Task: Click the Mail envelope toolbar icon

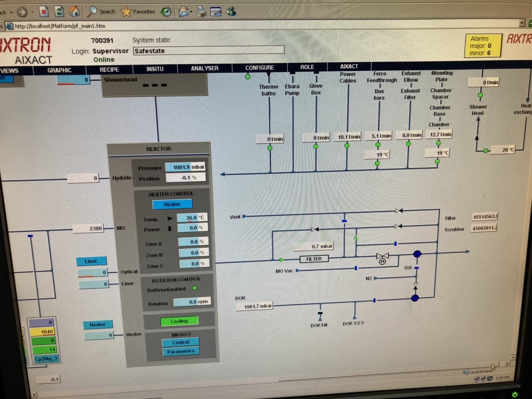Action: pyautogui.click(x=183, y=12)
